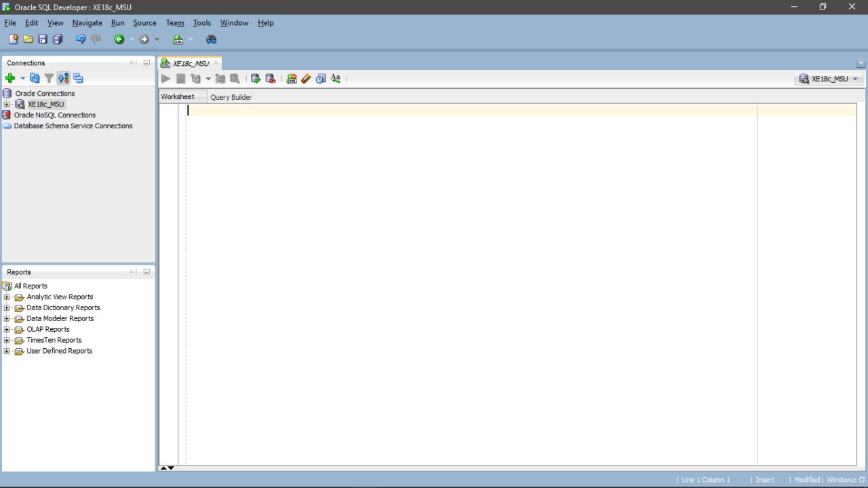This screenshot has width=868, height=488.
Task: Expand OLAP Reports folder
Action: click(7, 330)
